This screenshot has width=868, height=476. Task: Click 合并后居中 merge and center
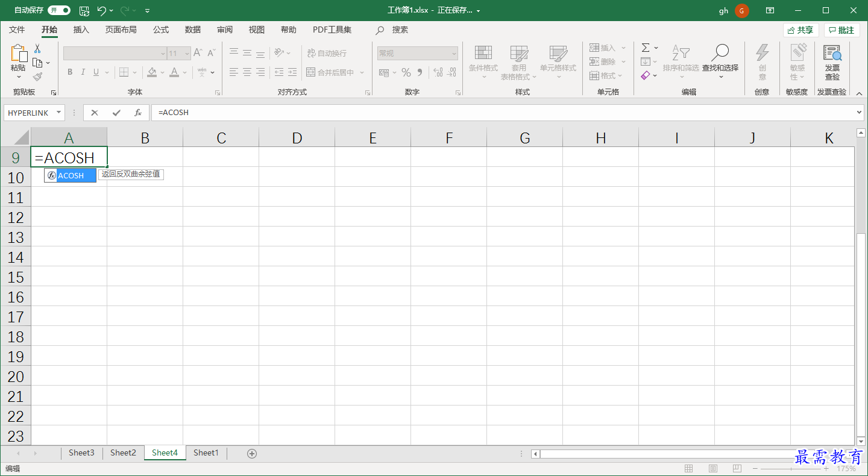pyautogui.click(x=330, y=72)
